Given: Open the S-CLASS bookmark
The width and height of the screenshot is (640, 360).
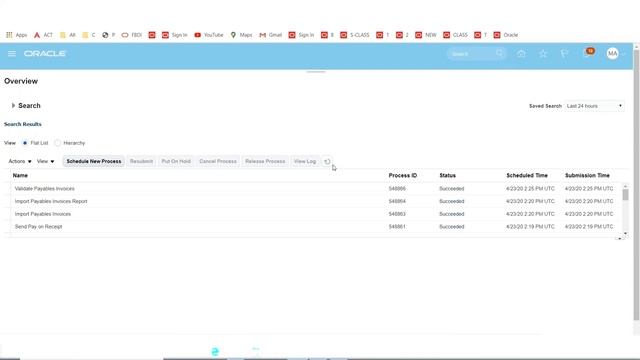Looking at the screenshot, I should (x=355, y=35).
